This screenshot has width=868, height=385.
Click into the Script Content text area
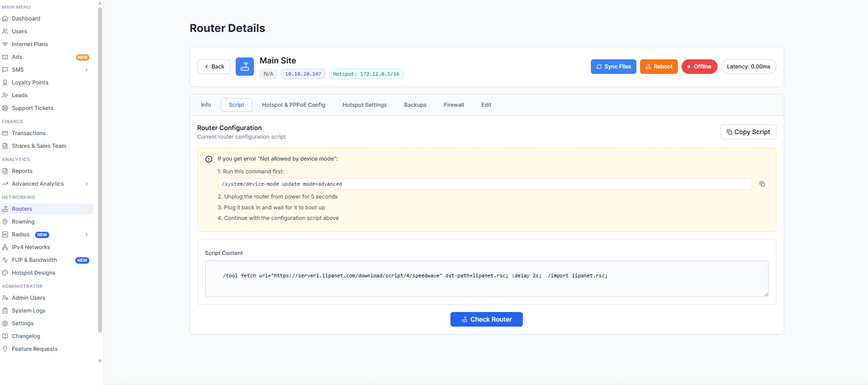click(x=486, y=279)
